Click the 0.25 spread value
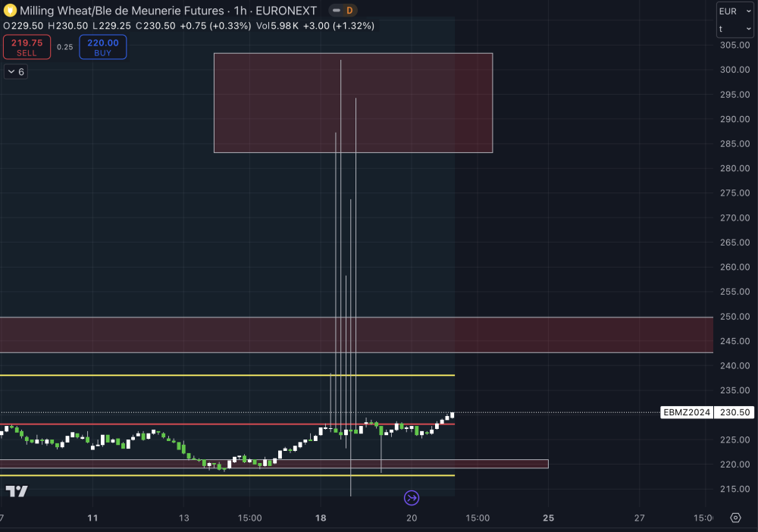The image size is (758, 532). 64,47
